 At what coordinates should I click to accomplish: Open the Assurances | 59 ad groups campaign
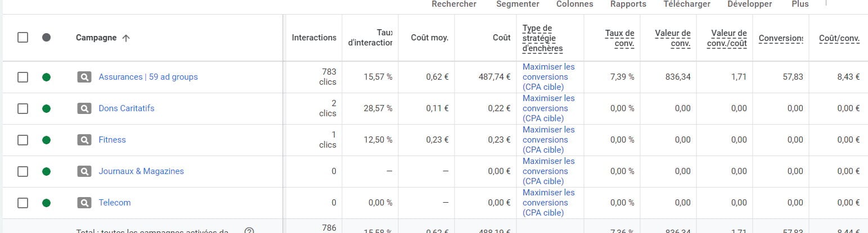pyautogui.click(x=148, y=77)
